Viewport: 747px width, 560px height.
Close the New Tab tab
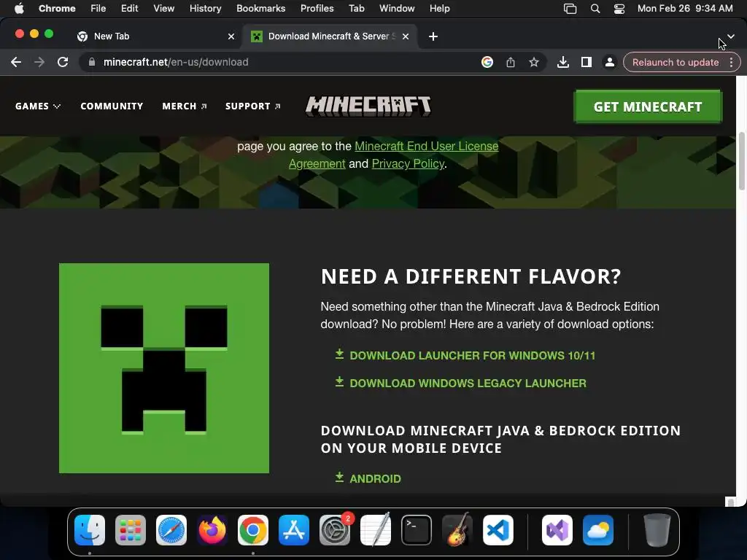231,36
